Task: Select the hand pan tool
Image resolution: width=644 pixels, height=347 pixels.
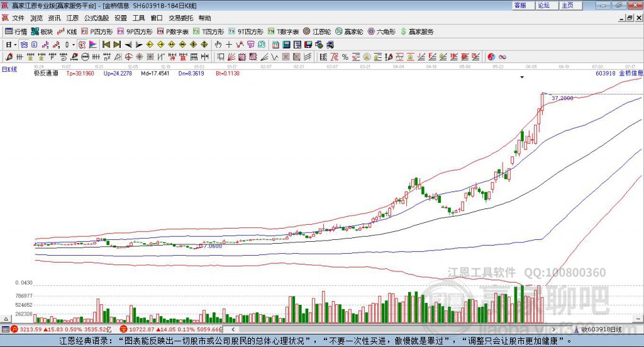Action: [218, 45]
